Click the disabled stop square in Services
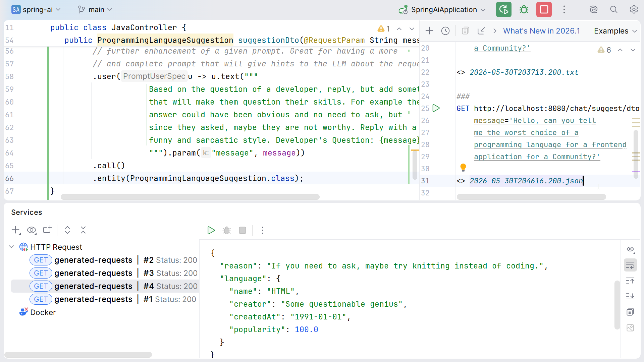This screenshot has height=362, width=644. (x=243, y=230)
